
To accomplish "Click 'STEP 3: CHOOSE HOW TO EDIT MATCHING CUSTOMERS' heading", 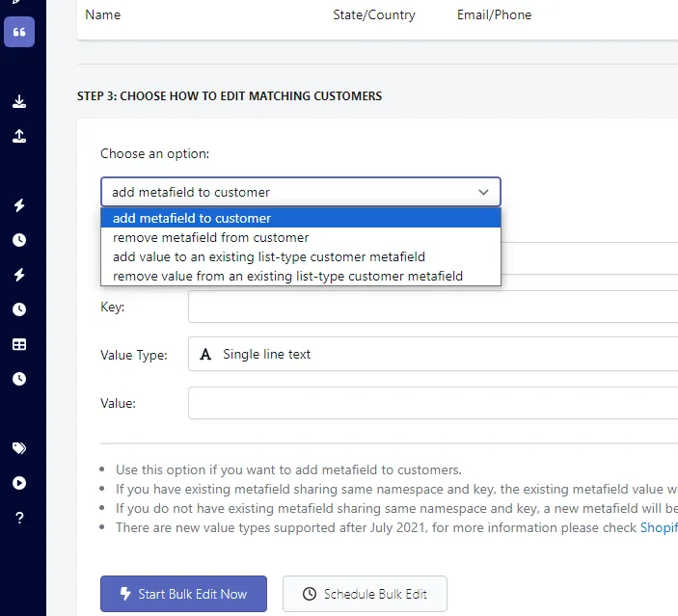I will (x=230, y=96).
